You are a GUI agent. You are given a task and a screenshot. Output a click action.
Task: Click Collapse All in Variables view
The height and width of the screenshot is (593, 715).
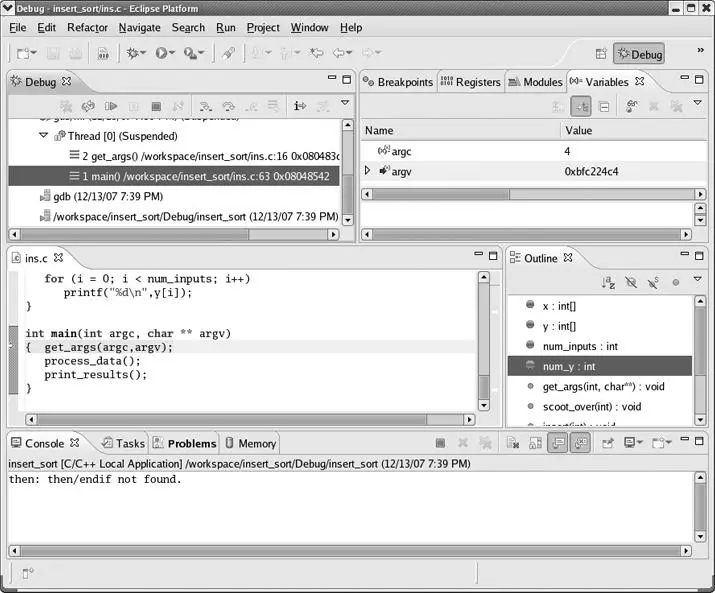point(605,106)
